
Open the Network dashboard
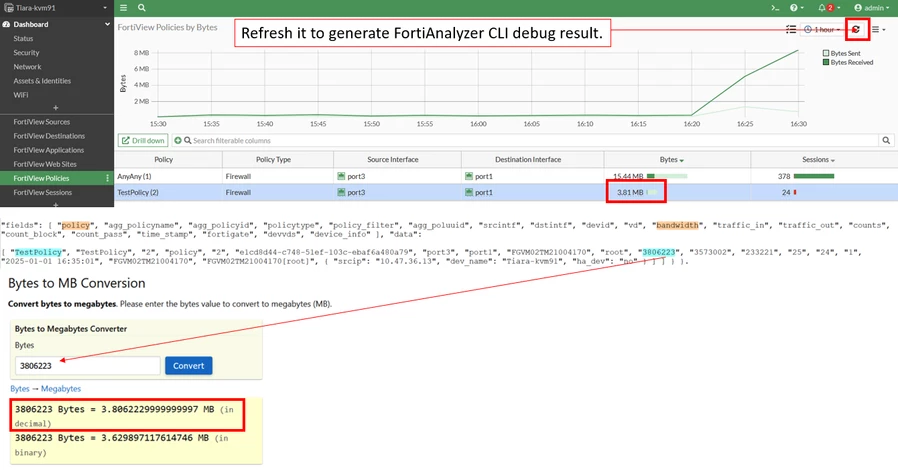(x=27, y=66)
